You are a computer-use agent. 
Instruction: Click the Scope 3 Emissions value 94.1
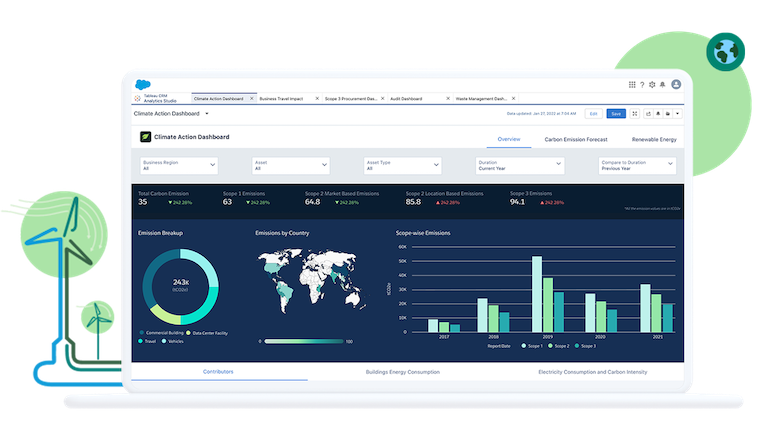(517, 202)
